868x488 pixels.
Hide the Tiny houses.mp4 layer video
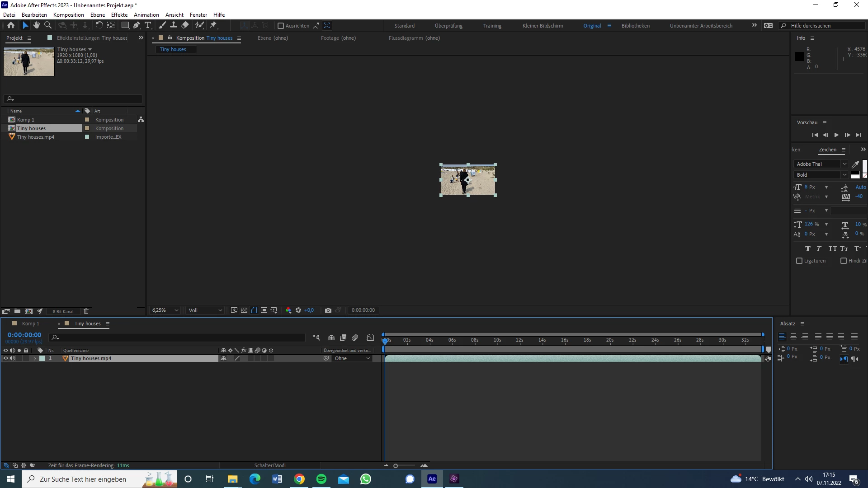click(x=6, y=358)
